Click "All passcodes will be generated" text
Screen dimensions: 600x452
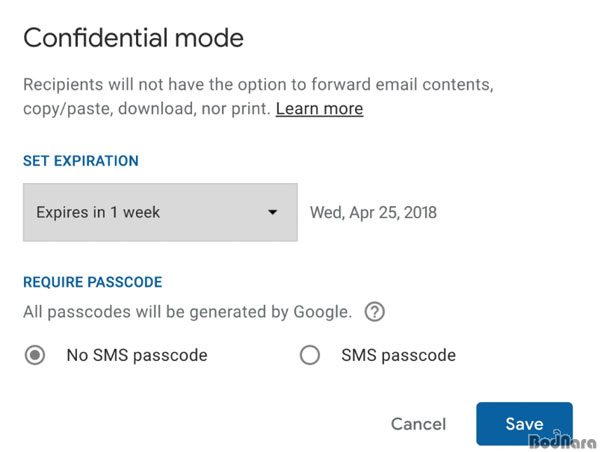tap(156, 312)
